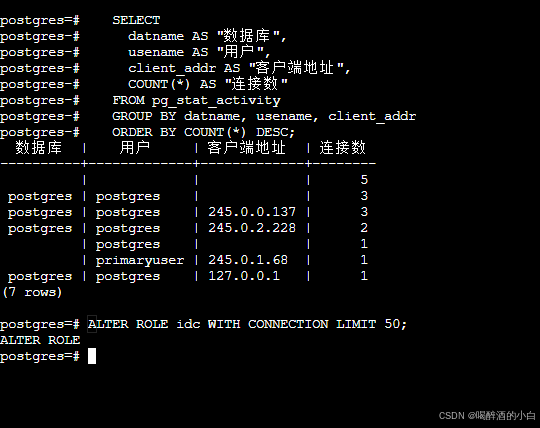
Task: Click the connection count value 5
Action: [x=364, y=180]
